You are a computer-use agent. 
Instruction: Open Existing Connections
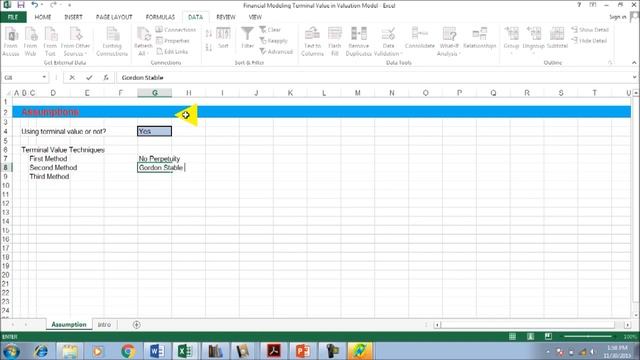coord(112,42)
